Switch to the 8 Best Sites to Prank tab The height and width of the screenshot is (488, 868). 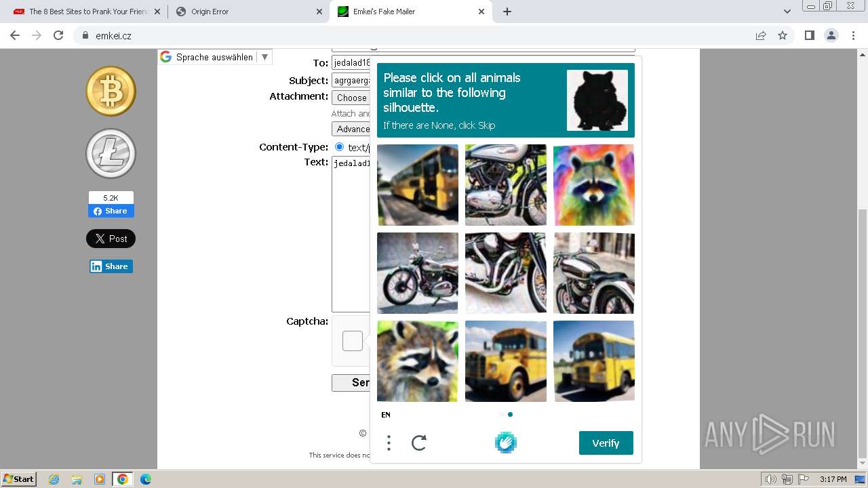(88, 12)
